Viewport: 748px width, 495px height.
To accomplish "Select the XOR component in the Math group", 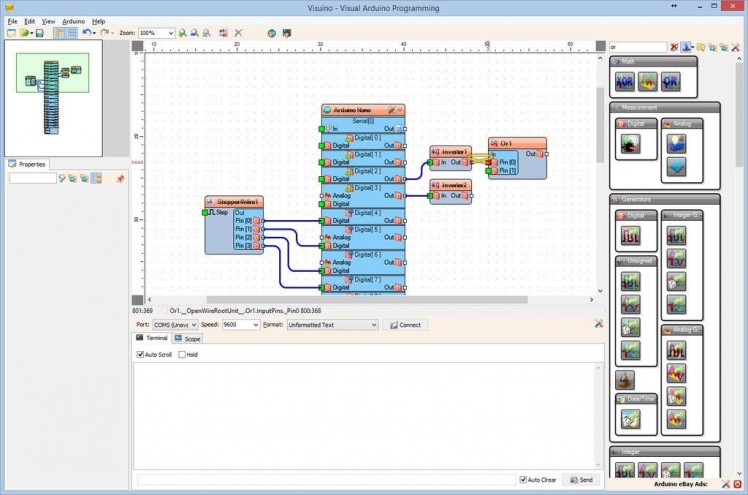I will pyautogui.click(x=626, y=82).
